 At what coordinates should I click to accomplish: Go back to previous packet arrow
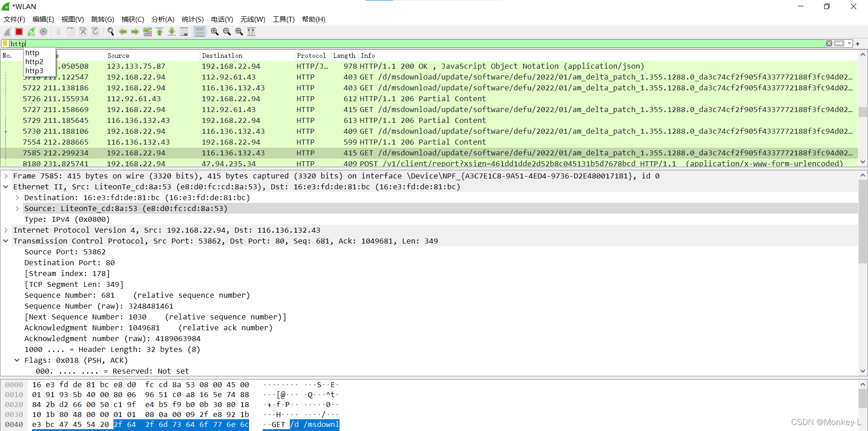point(123,32)
